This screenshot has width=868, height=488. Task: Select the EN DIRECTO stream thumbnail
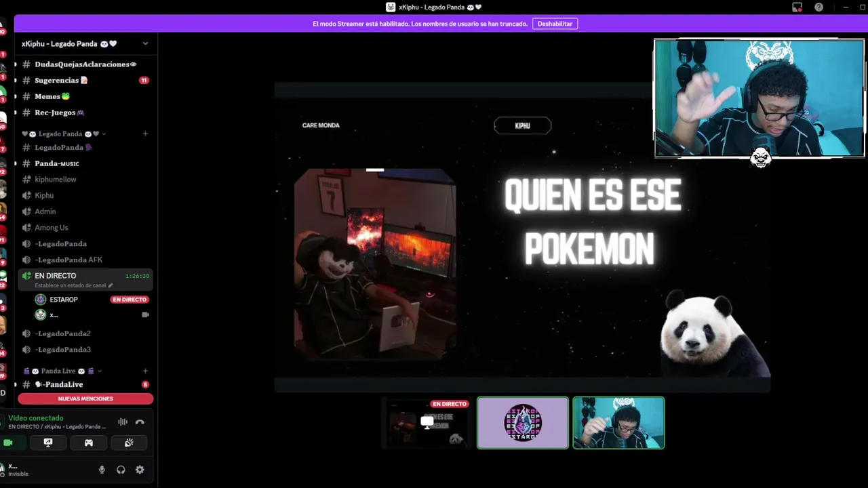click(x=427, y=423)
